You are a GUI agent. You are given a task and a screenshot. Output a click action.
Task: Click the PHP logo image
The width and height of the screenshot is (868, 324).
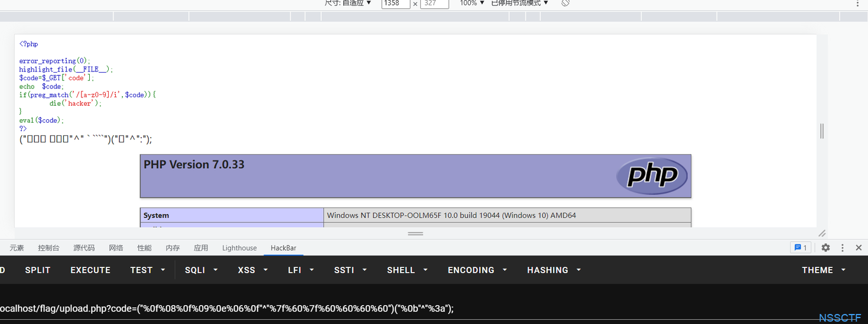pos(652,176)
